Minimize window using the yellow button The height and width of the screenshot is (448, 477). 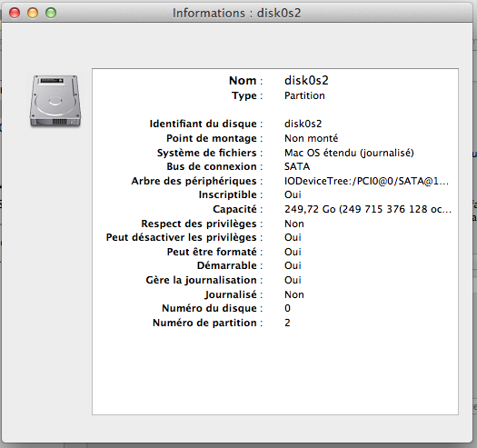[x=33, y=13]
